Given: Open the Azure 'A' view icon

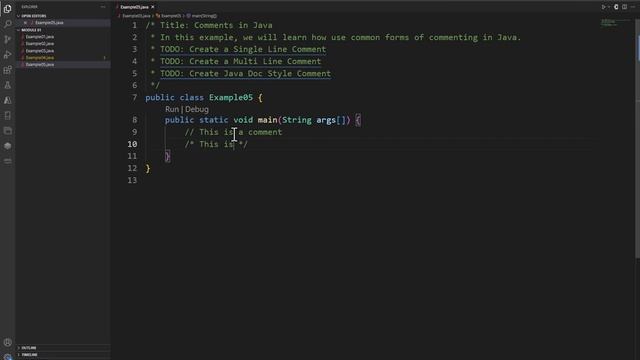Looking at the screenshot, I should [x=7, y=100].
